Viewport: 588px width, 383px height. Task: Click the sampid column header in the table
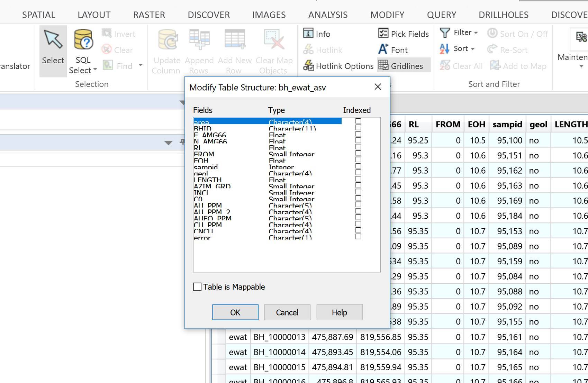click(x=507, y=125)
